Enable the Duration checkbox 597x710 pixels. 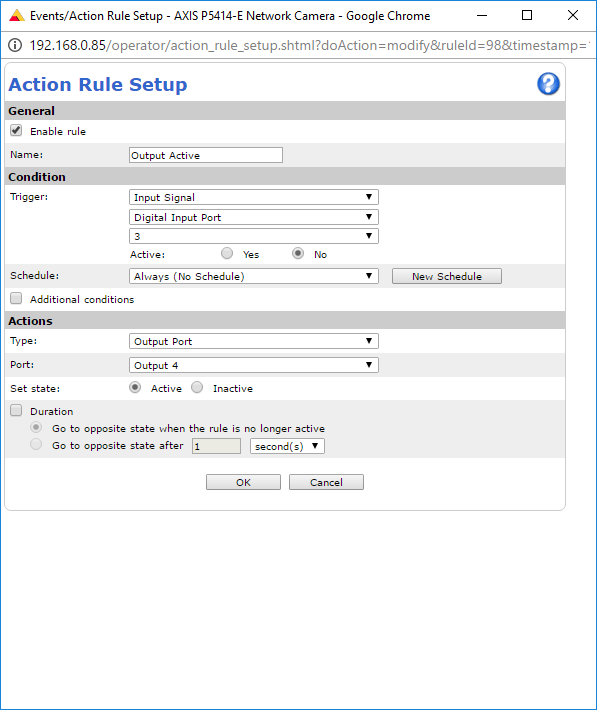16,410
